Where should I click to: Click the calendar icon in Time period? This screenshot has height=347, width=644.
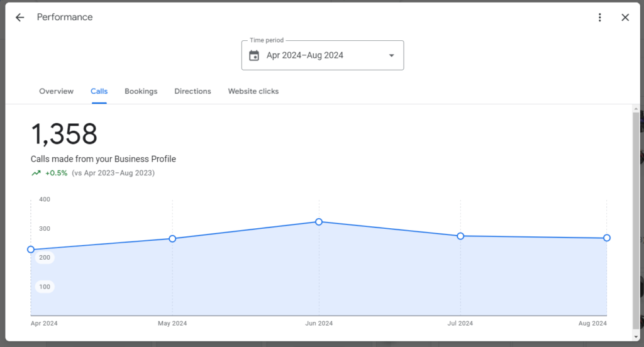click(x=254, y=55)
